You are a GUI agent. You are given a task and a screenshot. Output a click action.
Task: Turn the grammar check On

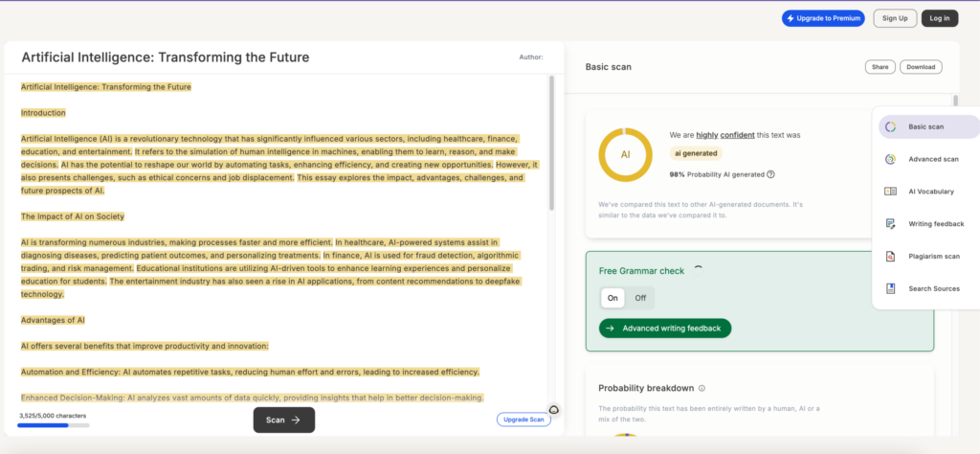(x=612, y=298)
